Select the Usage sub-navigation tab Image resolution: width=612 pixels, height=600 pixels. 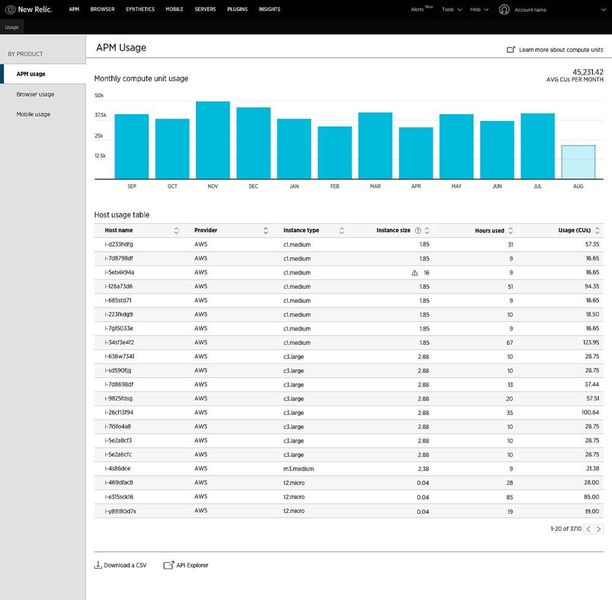tap(12, 27)
